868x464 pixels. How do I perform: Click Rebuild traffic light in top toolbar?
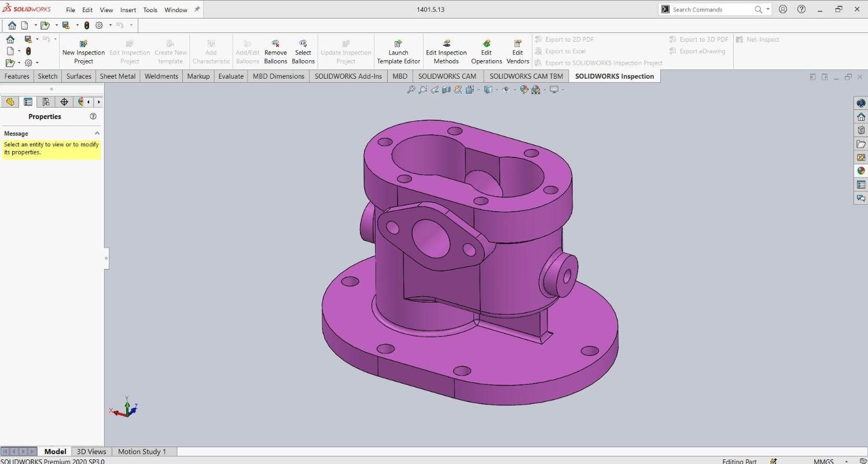(87, 25)
